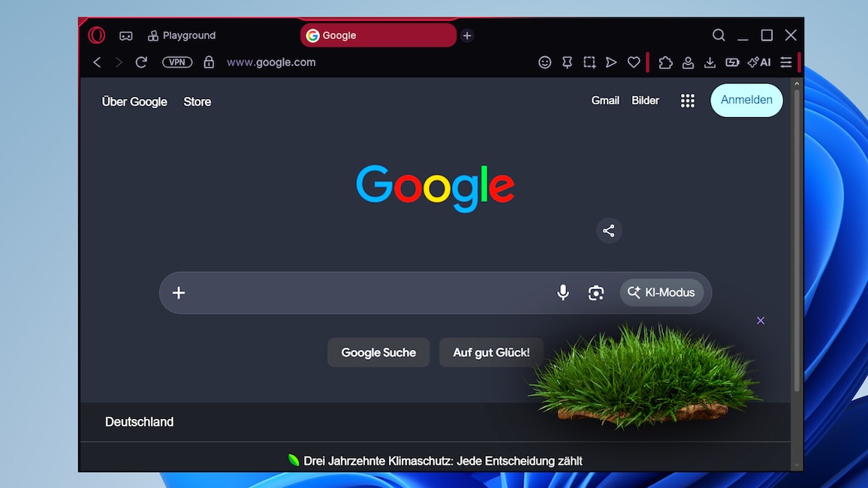The height and width of the screenshot is (488, 868).
Task: Dismiss the grass overlay with X
Action: coord(761,321)
